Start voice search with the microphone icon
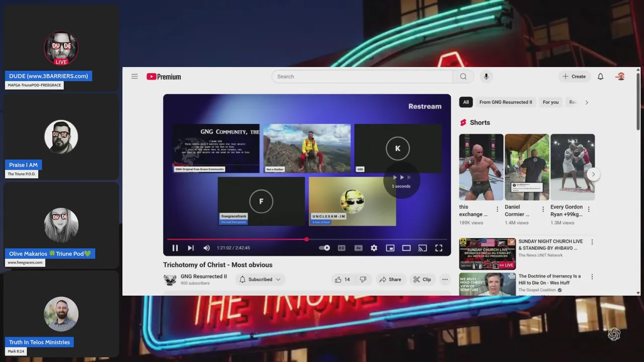The image size is (644, 362). coord(486,76)
